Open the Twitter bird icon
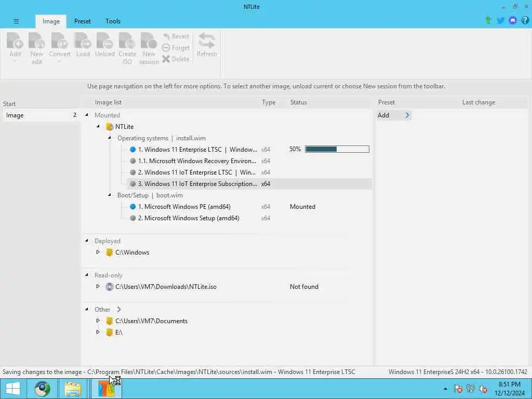 click(x=500, y=21)
